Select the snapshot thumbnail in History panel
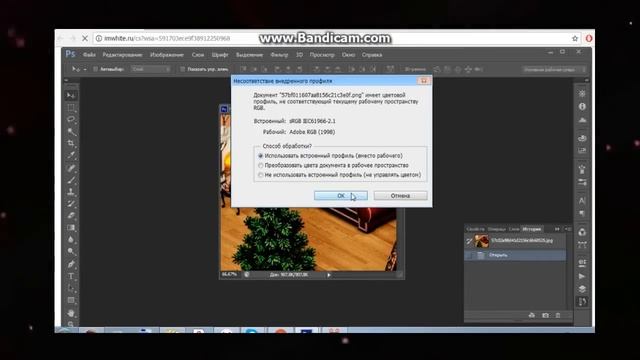This screenshot has height=360, width=640. [x=481, y=241]
